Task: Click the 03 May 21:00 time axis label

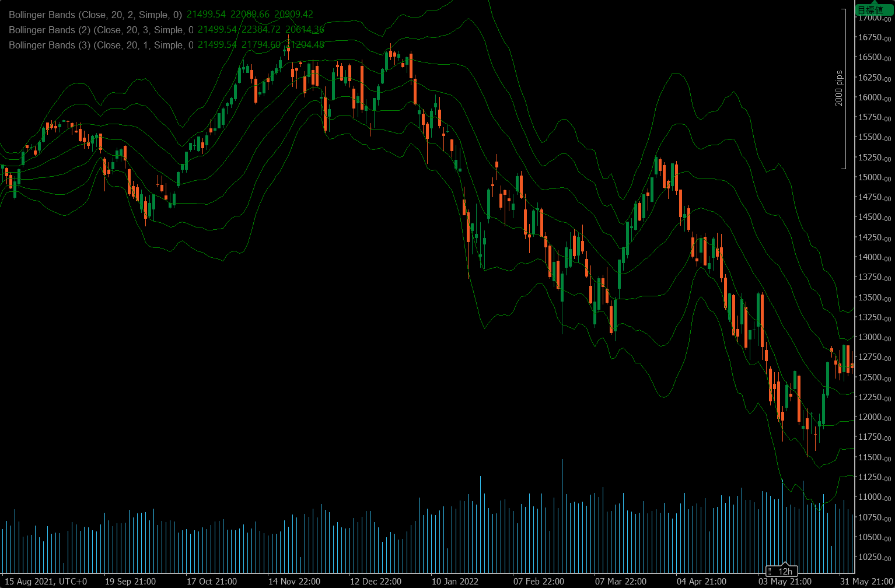Action: pyautogui.click(x=785, y=582)
